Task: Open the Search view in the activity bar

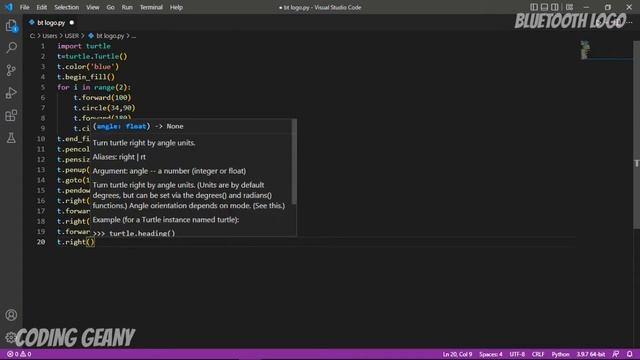Action: pyautogui.click(x=11, y=48)
